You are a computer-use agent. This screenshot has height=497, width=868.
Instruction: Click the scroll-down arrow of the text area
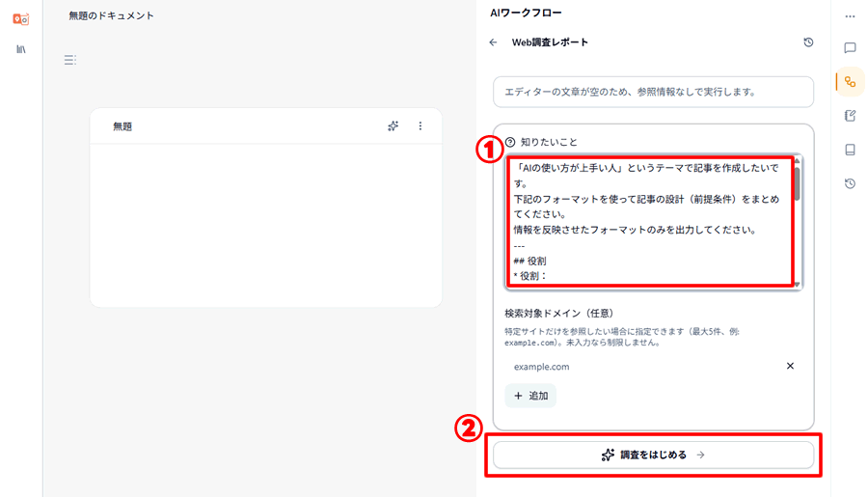[798, 285]
